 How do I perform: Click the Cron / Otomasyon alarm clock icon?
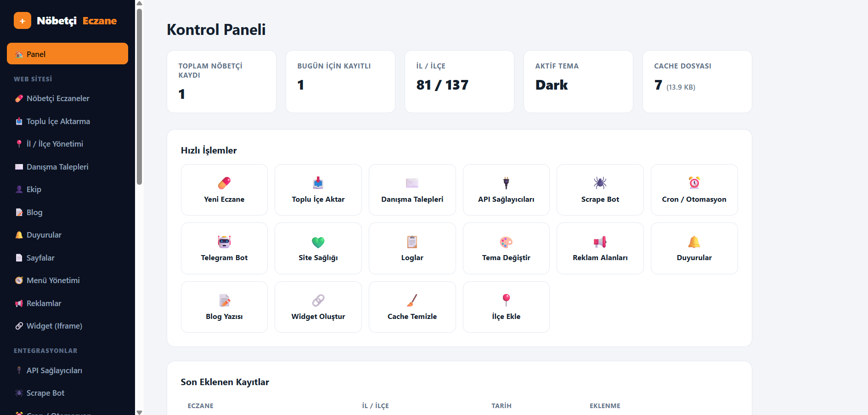(694, 183)
